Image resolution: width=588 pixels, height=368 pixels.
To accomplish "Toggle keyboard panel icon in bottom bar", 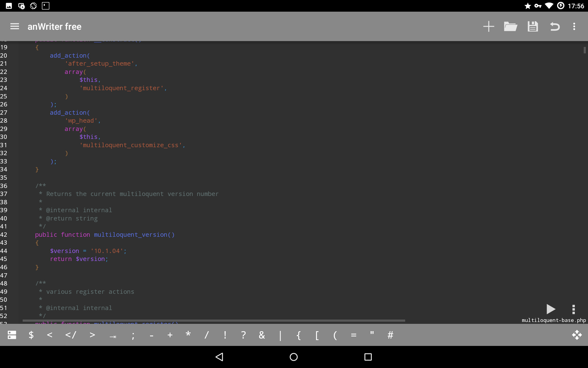I will click(x=12, y=335).
